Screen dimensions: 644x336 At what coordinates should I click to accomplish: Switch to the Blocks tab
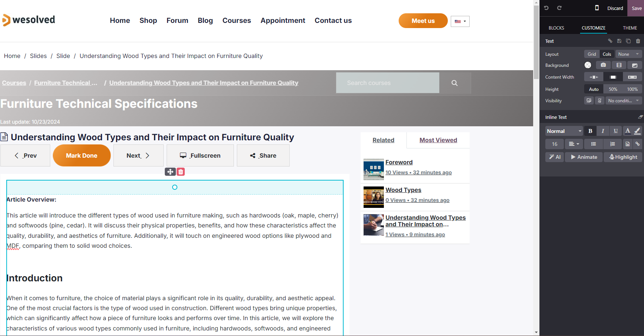[556, 28]
